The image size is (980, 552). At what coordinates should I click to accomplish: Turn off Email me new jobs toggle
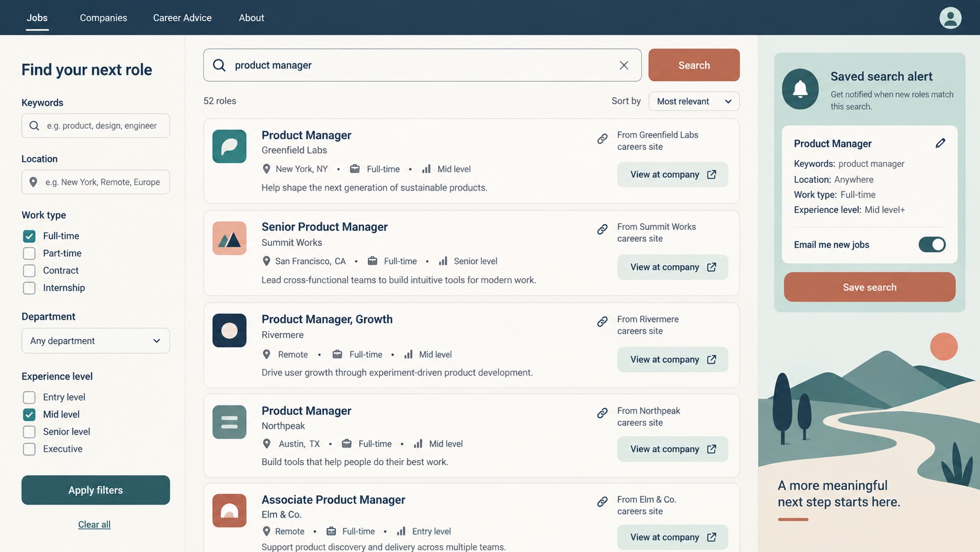coord(932,245)
